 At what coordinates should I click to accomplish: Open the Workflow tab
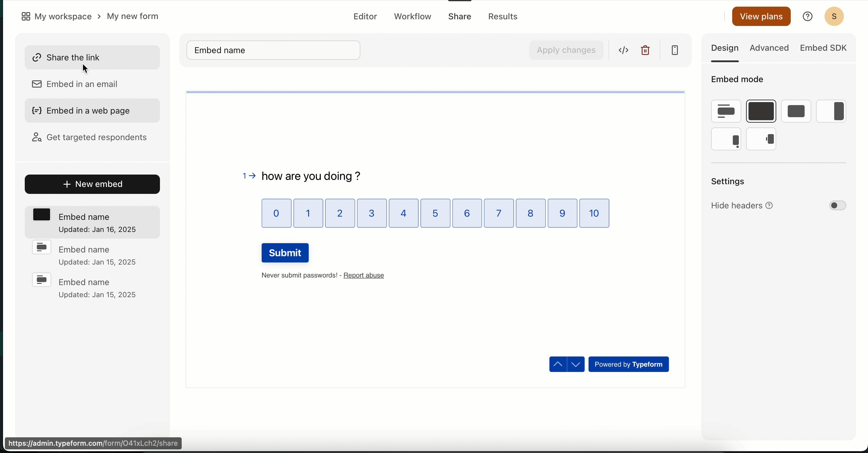tap(413, 17)
